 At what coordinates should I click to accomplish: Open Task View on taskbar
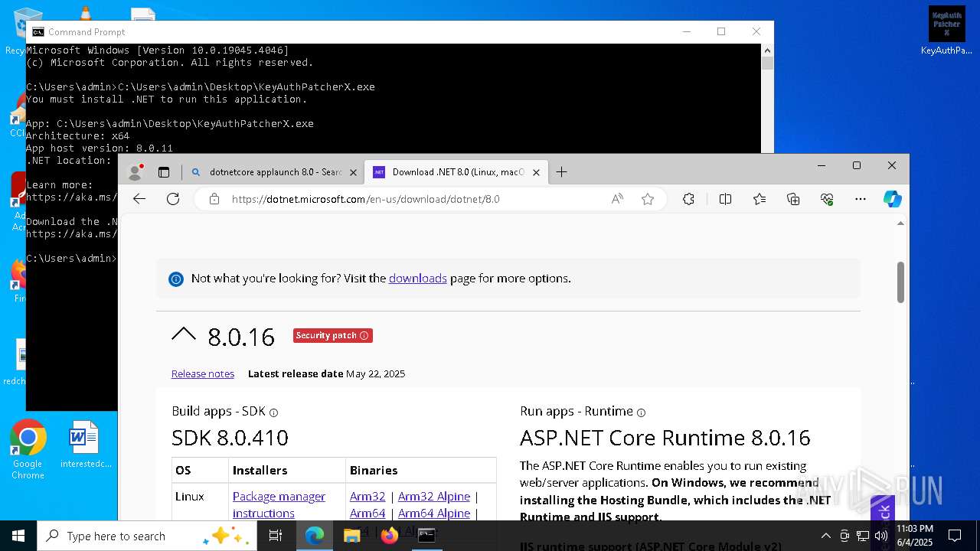pyautogui.click(x=276, y=536)
